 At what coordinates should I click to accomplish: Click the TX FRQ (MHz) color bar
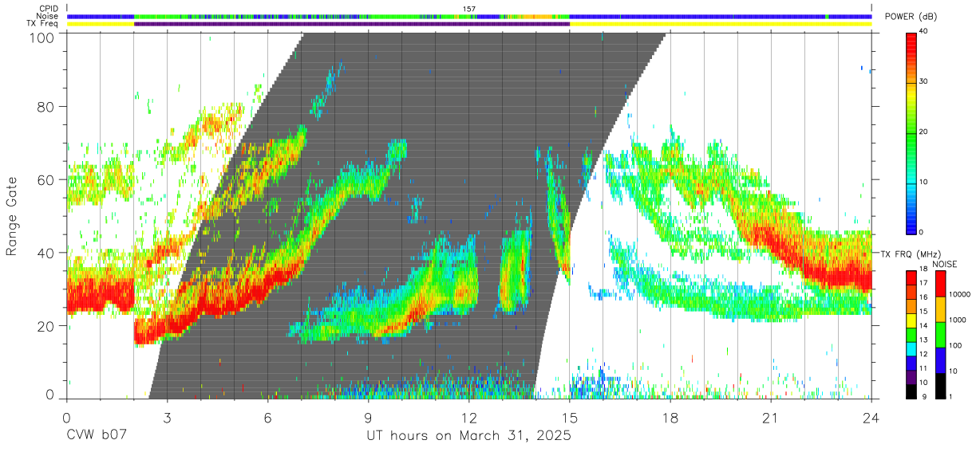pyautogui.click(x=911, y=333)
